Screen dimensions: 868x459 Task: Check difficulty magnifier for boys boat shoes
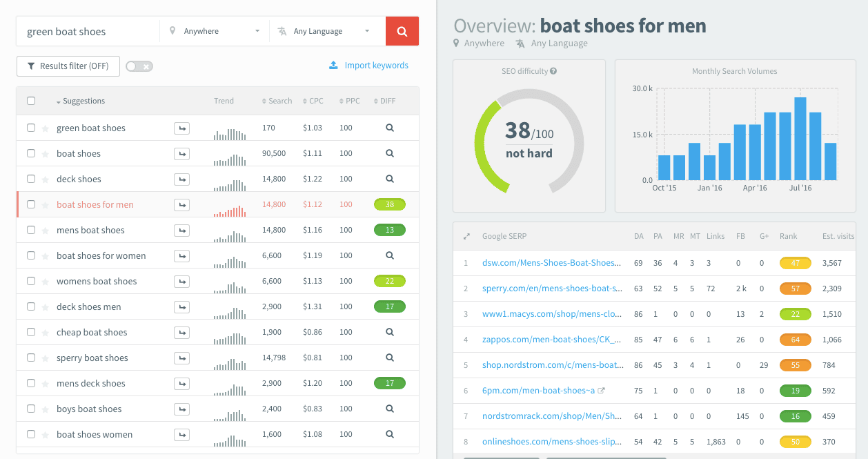click(390, 409)
